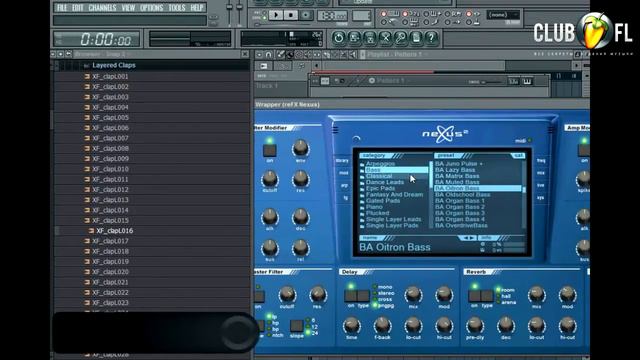Click the scissors shortcut icon
This screenshot has height=360, width=640.
pos(385,38)
